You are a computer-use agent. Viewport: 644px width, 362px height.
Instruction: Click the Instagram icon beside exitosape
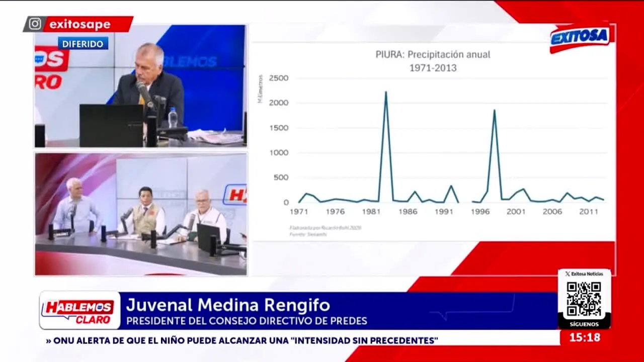coord(35,24)
